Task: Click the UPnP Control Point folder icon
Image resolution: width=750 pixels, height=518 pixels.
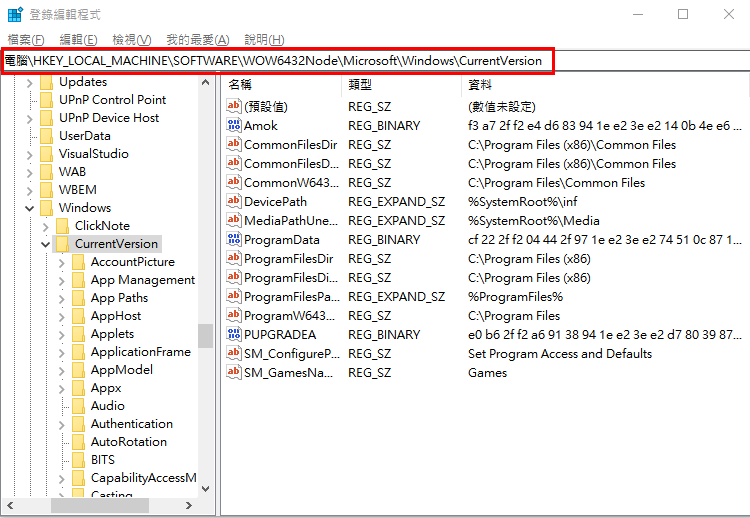Action: 47,100
